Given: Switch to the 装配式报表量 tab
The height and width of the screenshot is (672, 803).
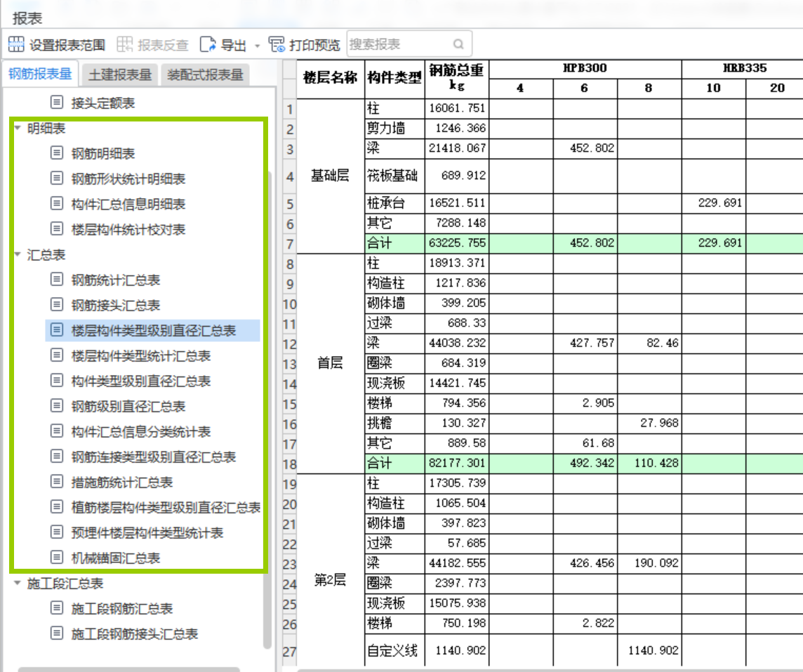Looking at the screenshot, I should (205, 74).
